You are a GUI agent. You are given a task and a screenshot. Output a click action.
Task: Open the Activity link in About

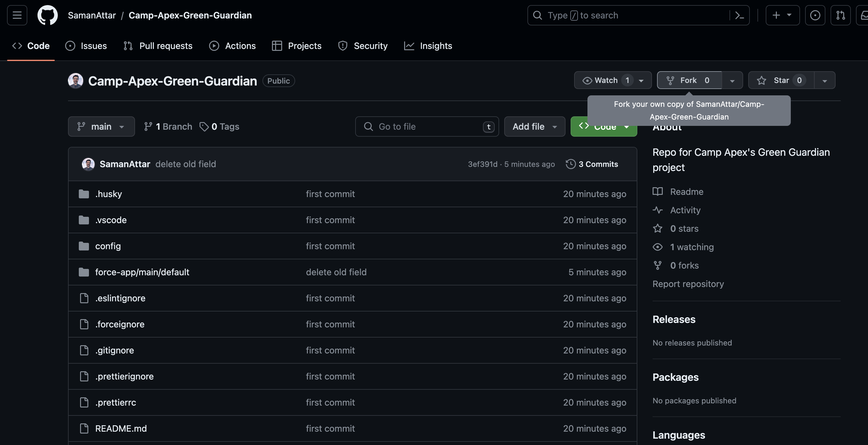click(x=677, y=210)
